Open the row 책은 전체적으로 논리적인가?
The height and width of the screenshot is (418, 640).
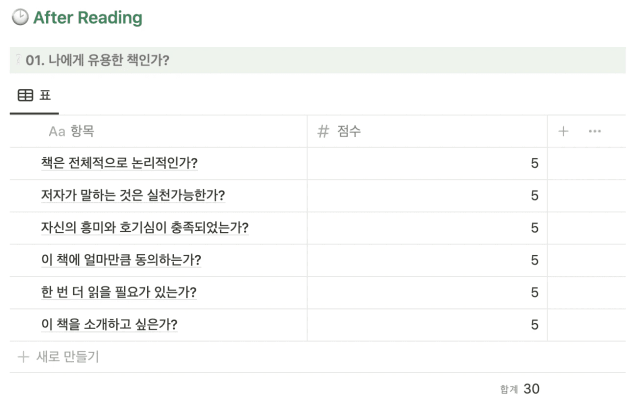(119, 163)
